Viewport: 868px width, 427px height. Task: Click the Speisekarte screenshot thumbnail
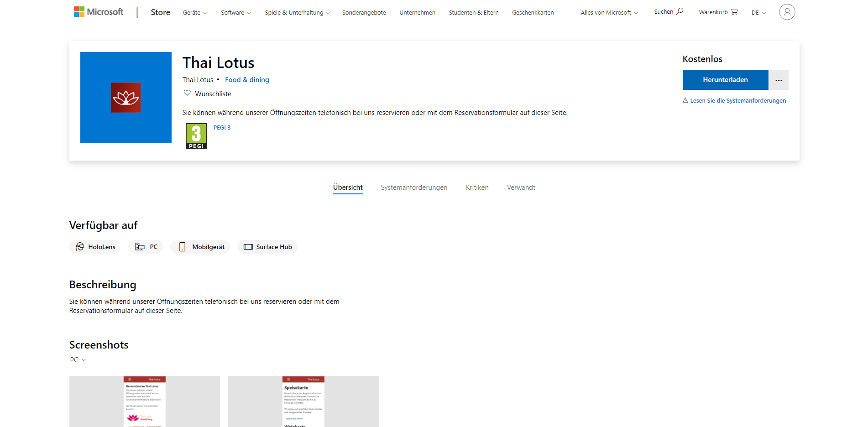coord(303,401)
